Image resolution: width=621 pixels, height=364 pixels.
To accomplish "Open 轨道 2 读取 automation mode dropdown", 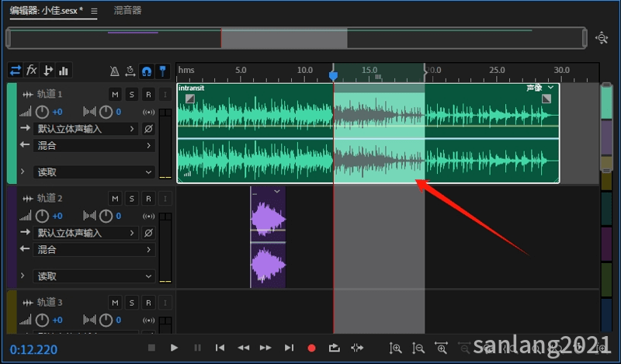I will click(x=94, y=276).
